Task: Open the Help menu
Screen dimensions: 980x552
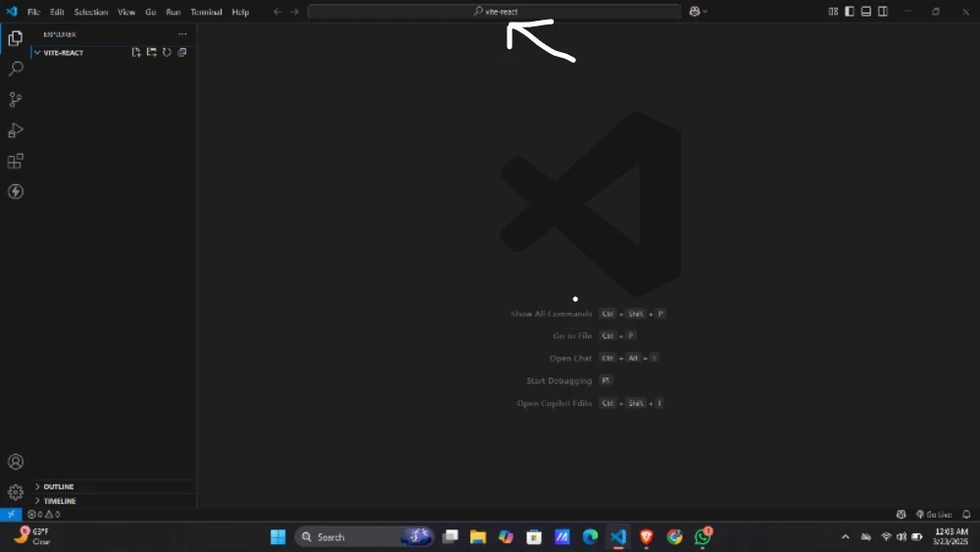Action: 240,12
